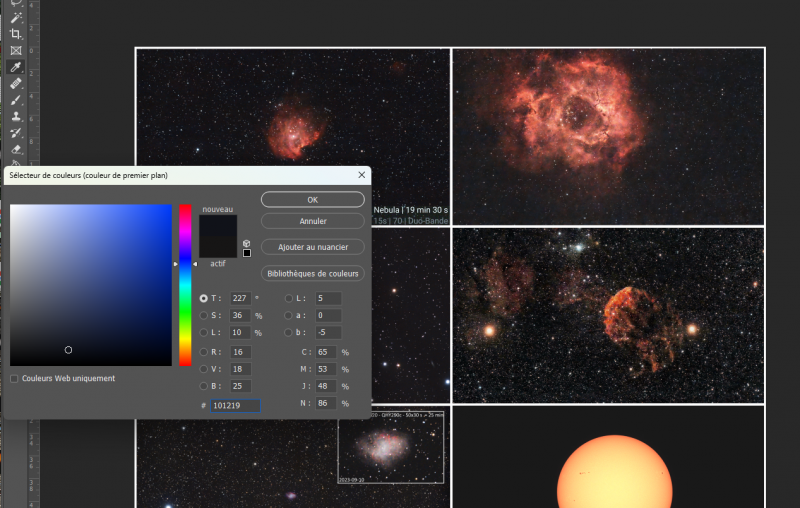800x508 pixels.
Task: Click the actif current color swatch
Action: tap(218, 247)
